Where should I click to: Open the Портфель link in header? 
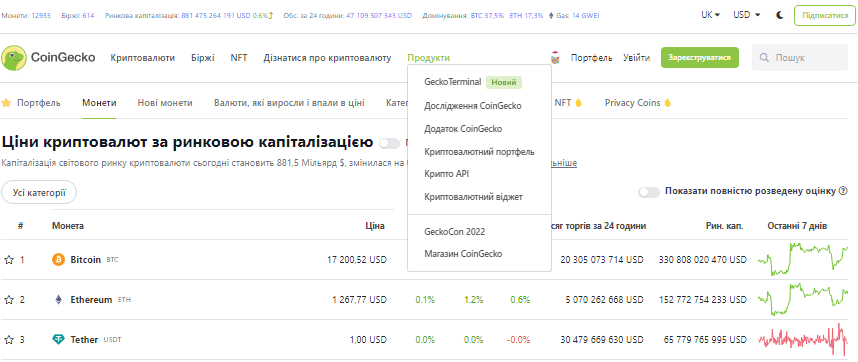(592, 58)
